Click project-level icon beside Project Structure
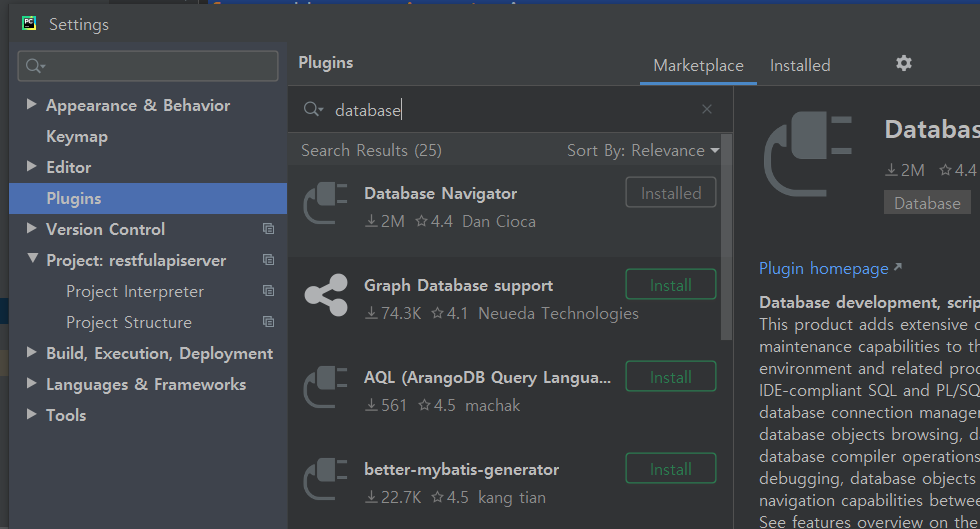 coord(269,321)
